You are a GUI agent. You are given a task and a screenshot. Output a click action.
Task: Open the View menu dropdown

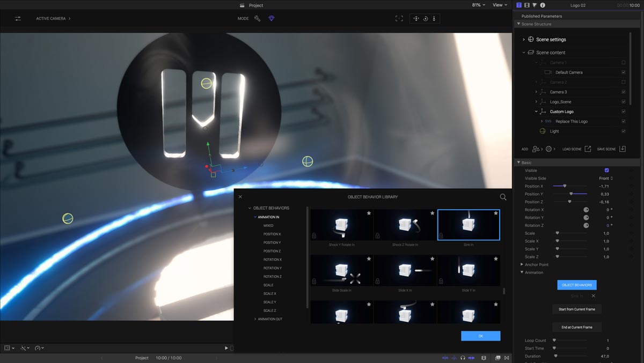[500, 5]
